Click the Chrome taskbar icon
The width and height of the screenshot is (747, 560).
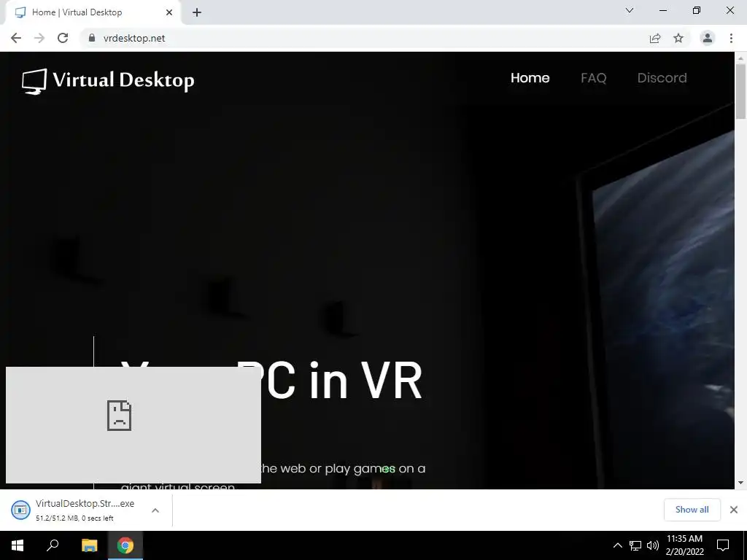[x=125, y=545]
